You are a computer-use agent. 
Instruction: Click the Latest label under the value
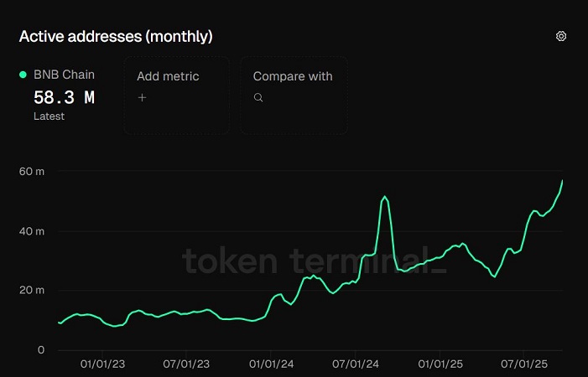click(x=49, y=116)
